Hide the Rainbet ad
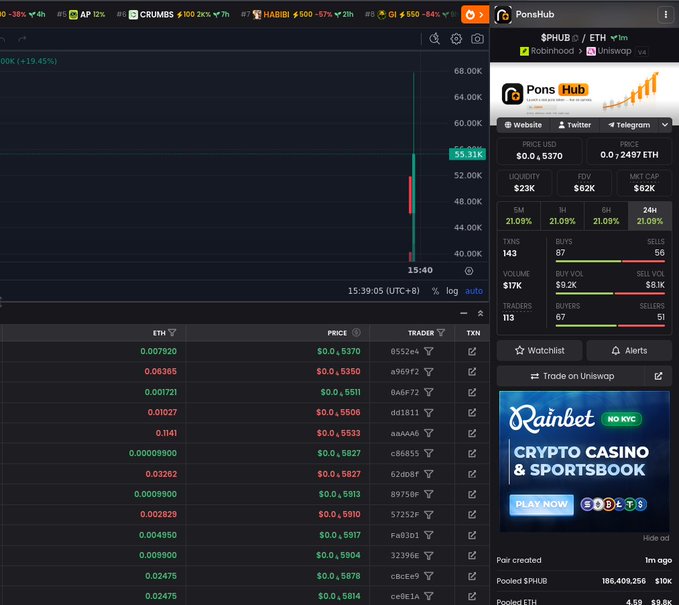The height and width of the screenshot is (605, 679). 656,538
